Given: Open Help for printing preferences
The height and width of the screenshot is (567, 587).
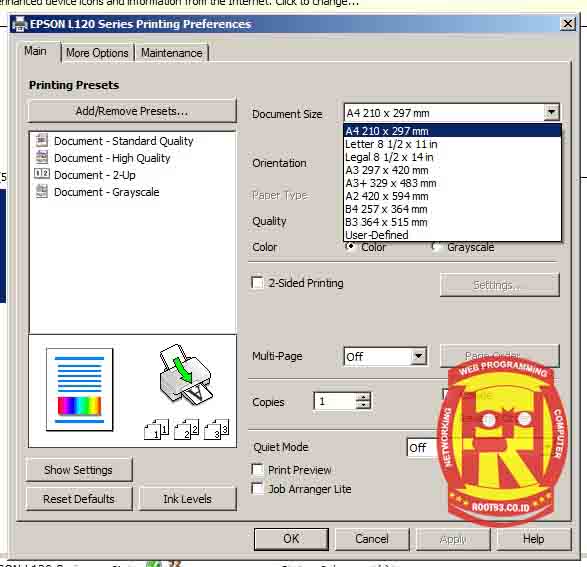Looking at the screenshot, I should coord(534,539).
